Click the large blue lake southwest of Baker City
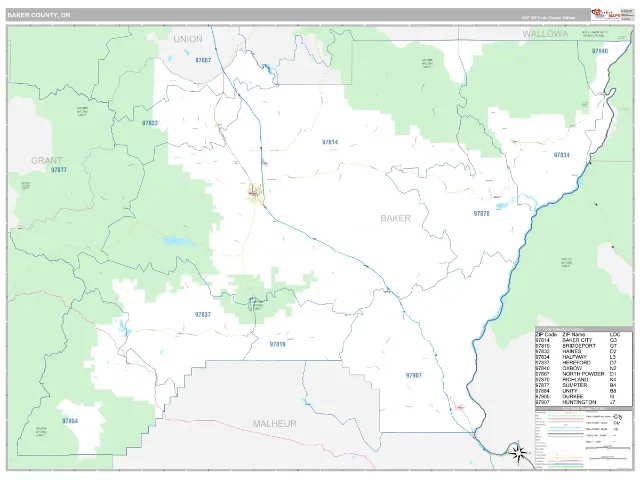Image resolution: width=640 pixels, height=480 pixels. [x=178, y=241]
